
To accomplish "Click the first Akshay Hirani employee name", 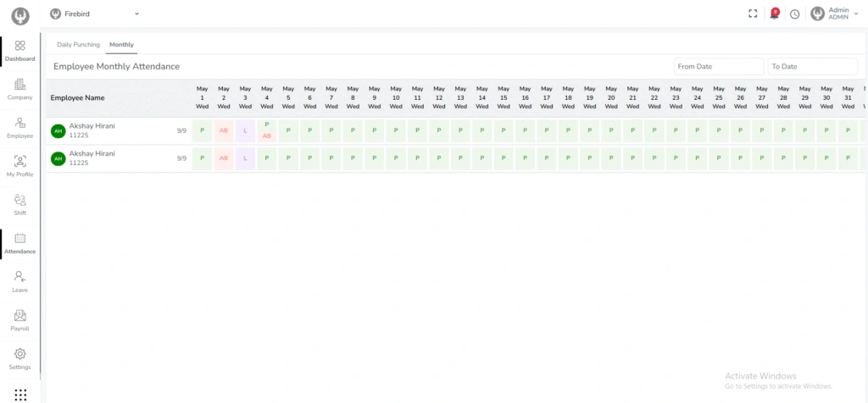I will click(92, 126).
